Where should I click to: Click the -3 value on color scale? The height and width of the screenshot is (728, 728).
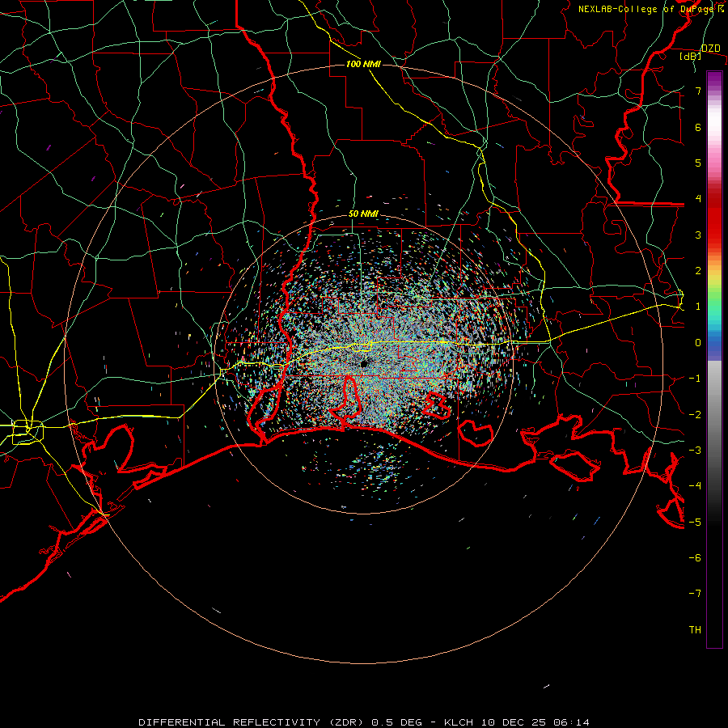pyautogui.click(x=695, y=450)
